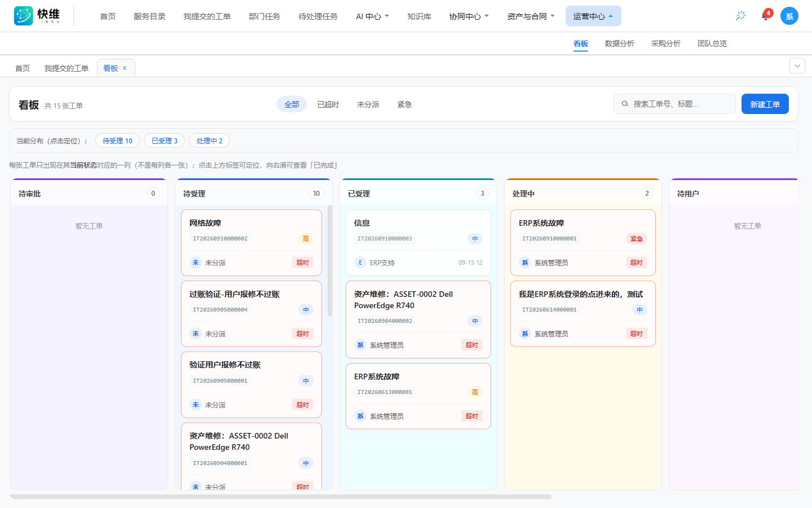The width and height of the screenshot is (812, 508).
Task: Select the 已超时 filter
Action: 328,104
